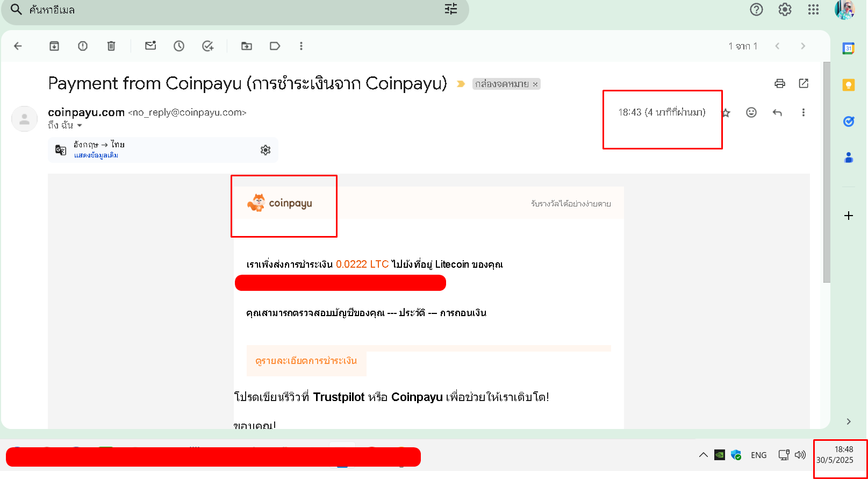Open Google Tasks side panel
The height and width of the screenshot is (479, 868).
coord(849,121)
